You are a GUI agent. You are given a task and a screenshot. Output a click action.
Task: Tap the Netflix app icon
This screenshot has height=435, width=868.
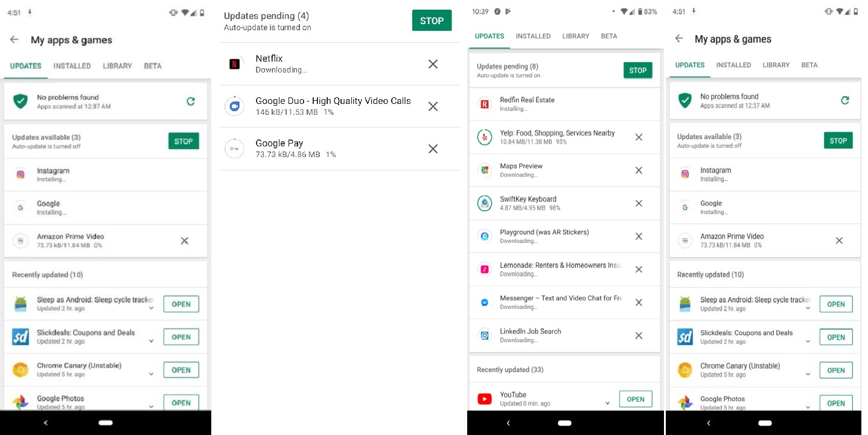pyautogui.click(x=235, y=64)
